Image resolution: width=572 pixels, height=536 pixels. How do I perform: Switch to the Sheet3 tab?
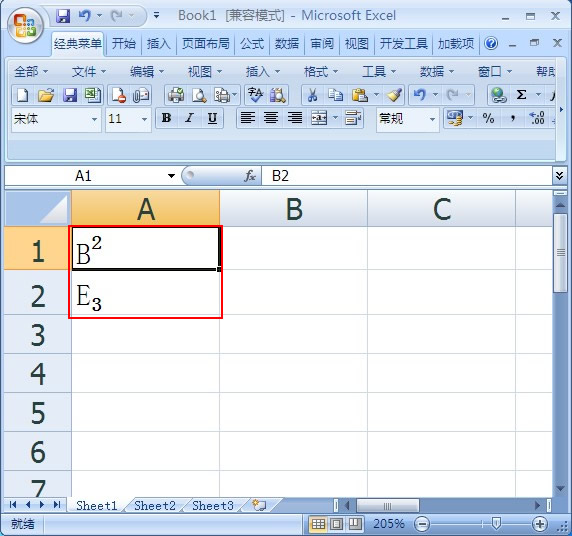pyautogui.click(x=213, y=506)
